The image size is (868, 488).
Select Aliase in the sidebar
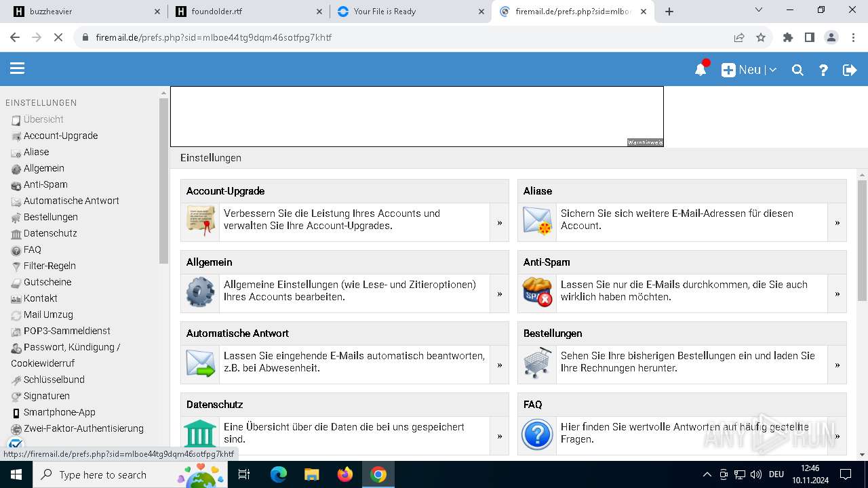(x=36, y=152)
